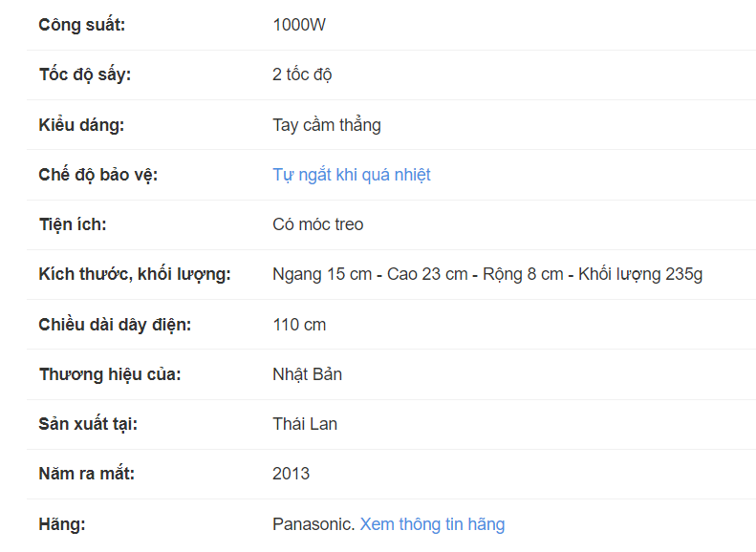Click the "Chiều dài dây điện:" label
Viewport: 756px width, 552px height.
pos(115,325)
